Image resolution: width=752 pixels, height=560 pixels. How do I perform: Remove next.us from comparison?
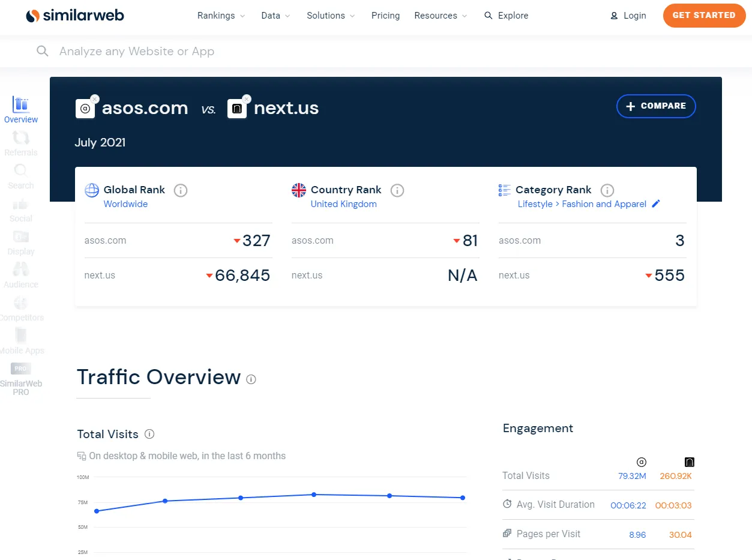click(247, 99)
